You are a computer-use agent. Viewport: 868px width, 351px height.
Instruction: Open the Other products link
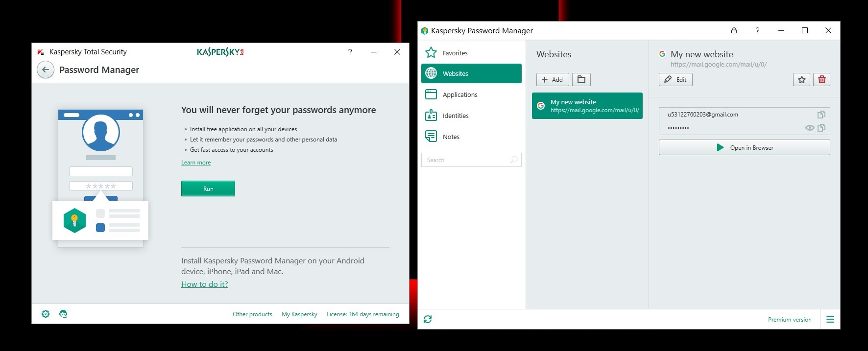coord(252,314)
